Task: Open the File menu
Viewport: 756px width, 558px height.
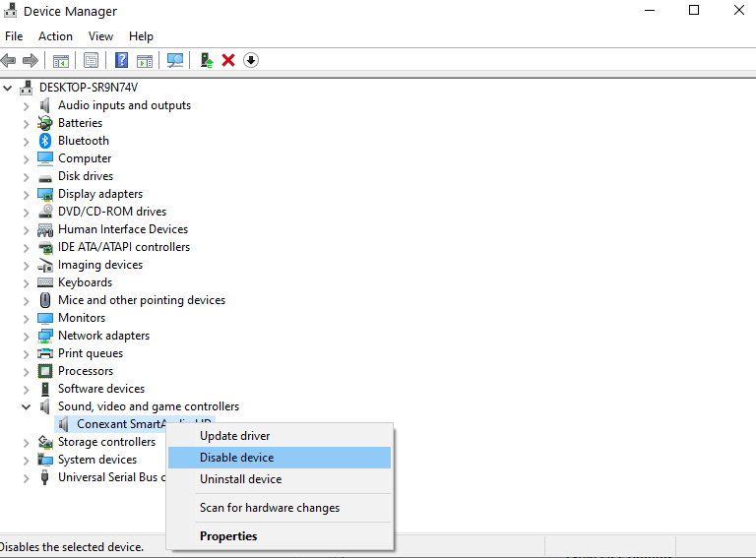Action: [x=14, y=36]
